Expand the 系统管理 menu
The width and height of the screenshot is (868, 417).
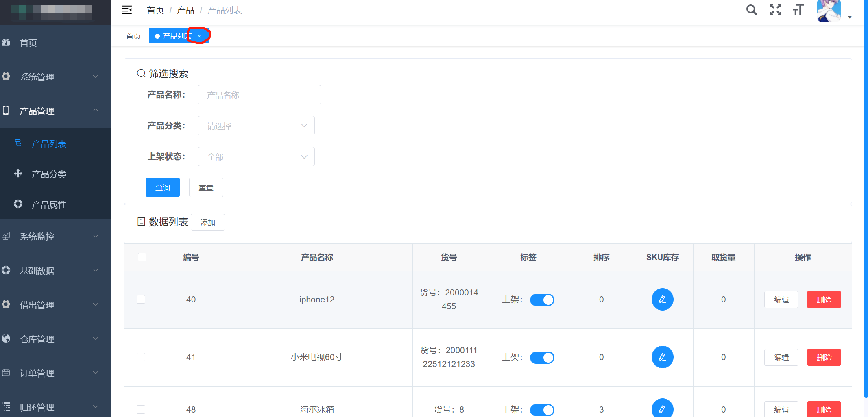[56, 76]
